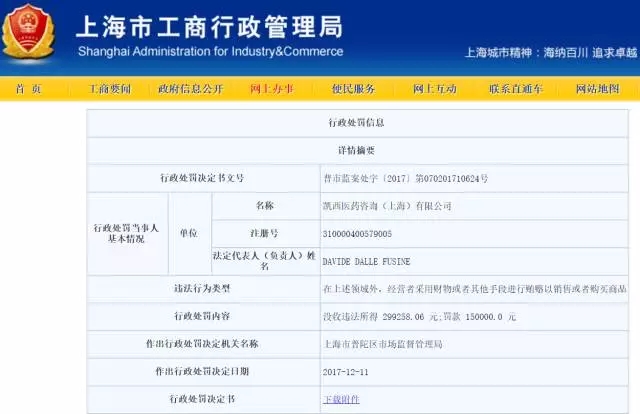The height and width of the screenshot is (414, 640).
Task: Select penalty text 没收违法所得 299258.06 元
Action: [x=380, y=317]
